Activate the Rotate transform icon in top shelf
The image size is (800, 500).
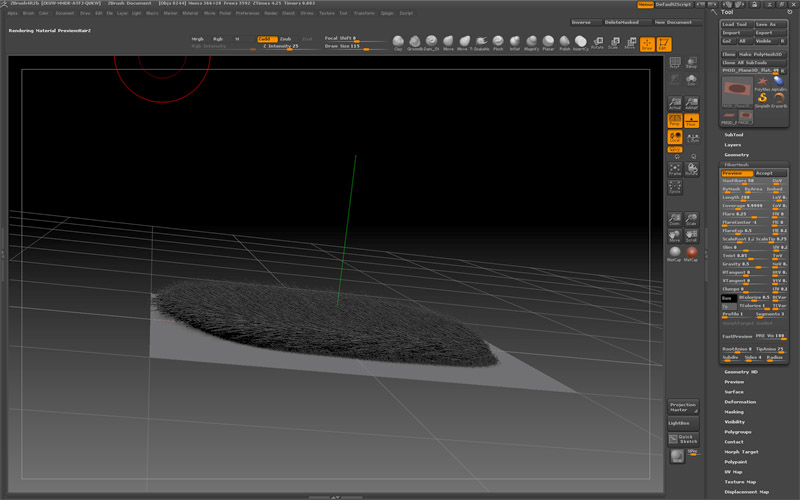597,43
